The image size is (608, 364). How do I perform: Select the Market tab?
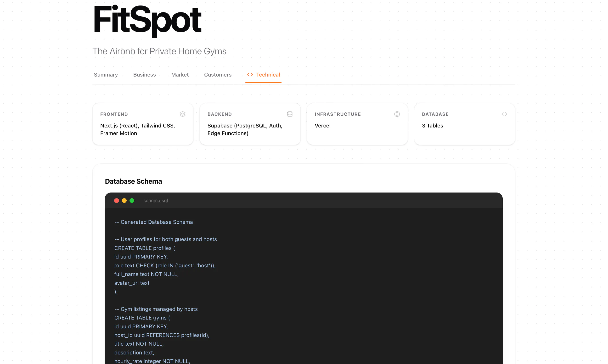pos(180,75)
